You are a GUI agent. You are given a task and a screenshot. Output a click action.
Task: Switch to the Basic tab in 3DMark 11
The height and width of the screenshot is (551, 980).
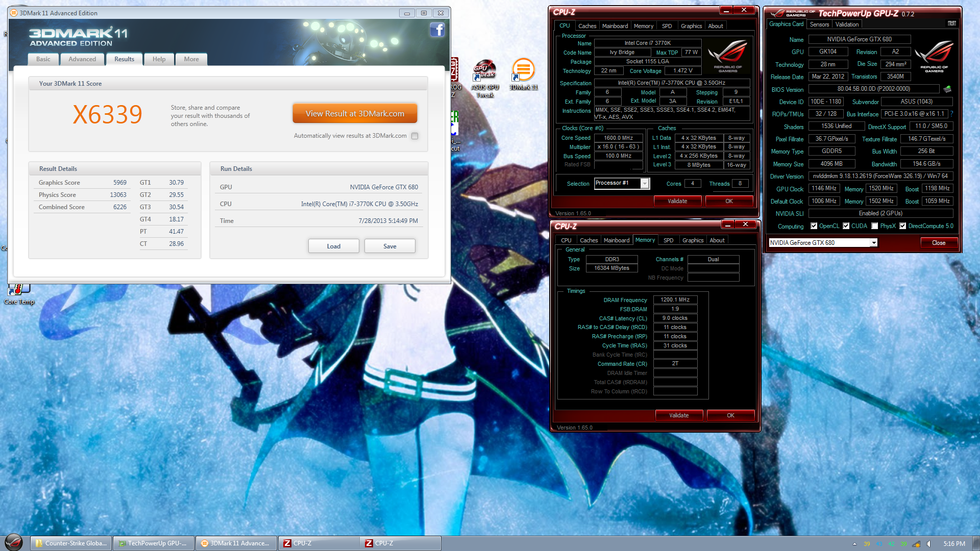43,59
